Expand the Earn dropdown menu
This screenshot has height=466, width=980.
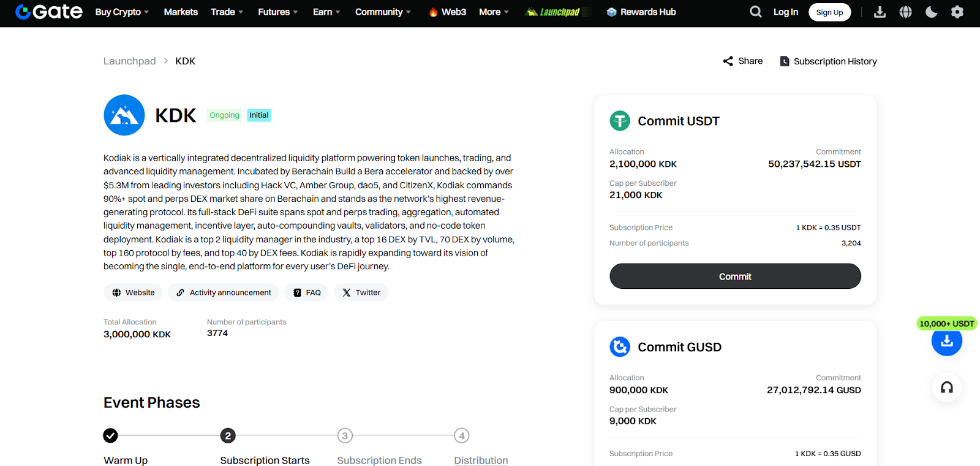(326, 12)
